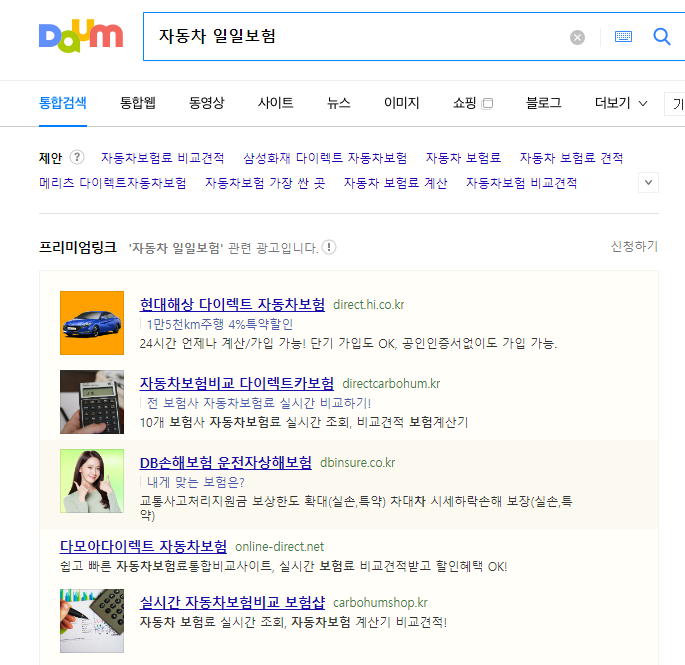
Task: Click the direct.hi.co.kr URL
Action: coord(368,305)
